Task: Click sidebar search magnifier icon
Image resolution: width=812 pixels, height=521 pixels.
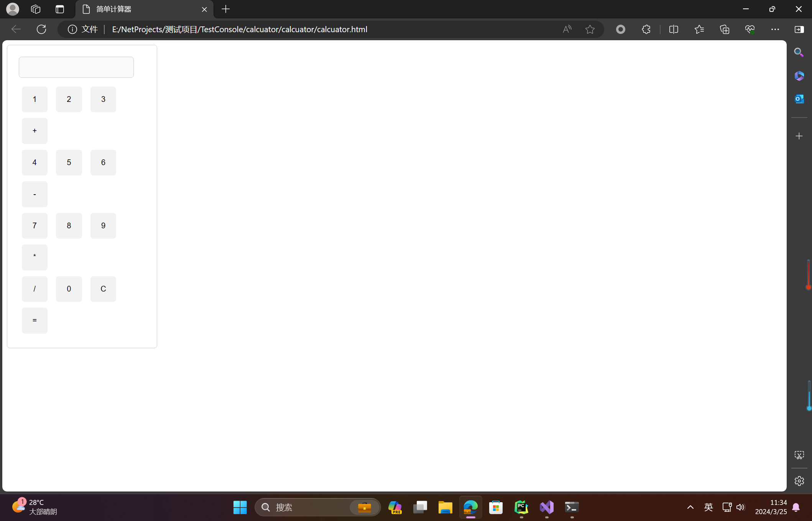Action: point(799,52)
